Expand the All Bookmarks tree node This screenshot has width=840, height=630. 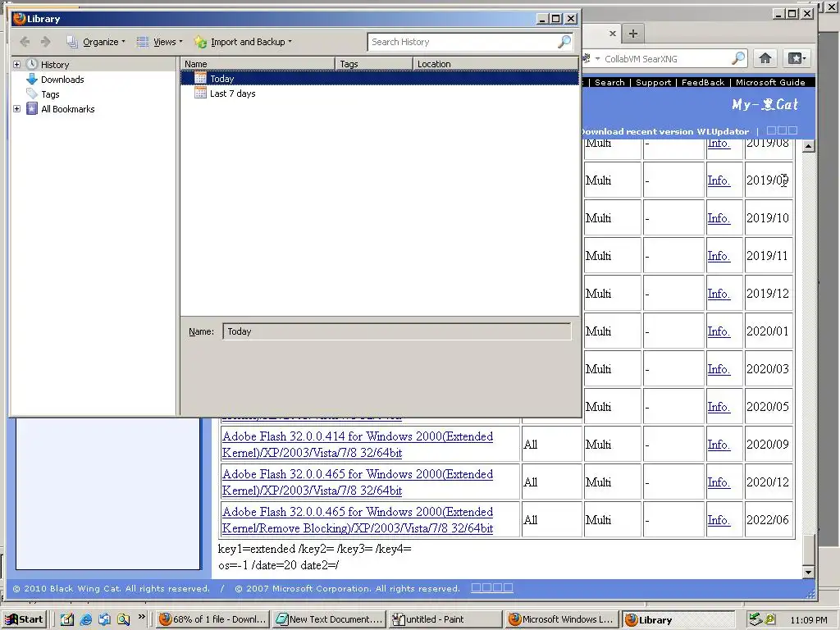(16, 109)
